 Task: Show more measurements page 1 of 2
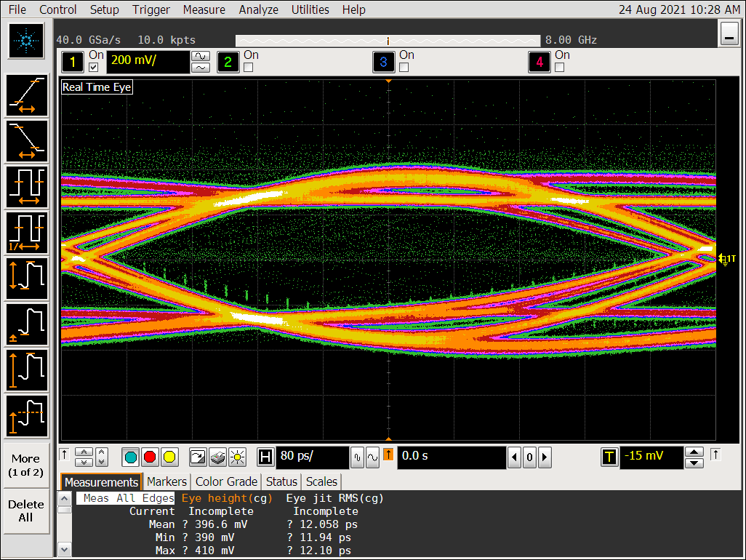[x=26, y=465]
